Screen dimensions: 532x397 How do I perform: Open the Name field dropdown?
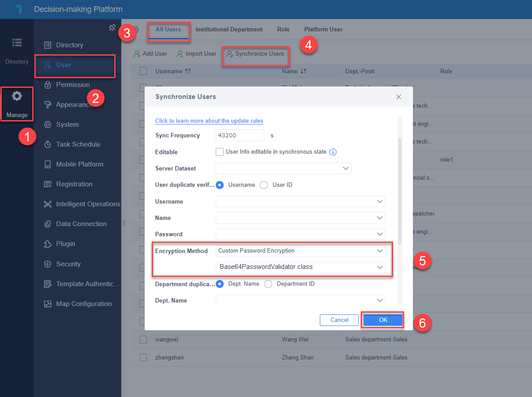point(300,218)
